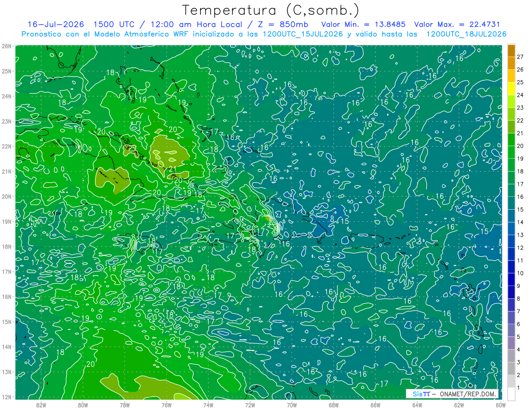The width and height of the screenshot is (532, 411).
Task: Click the 60W longitude axis label
Action: pos(501,405)
